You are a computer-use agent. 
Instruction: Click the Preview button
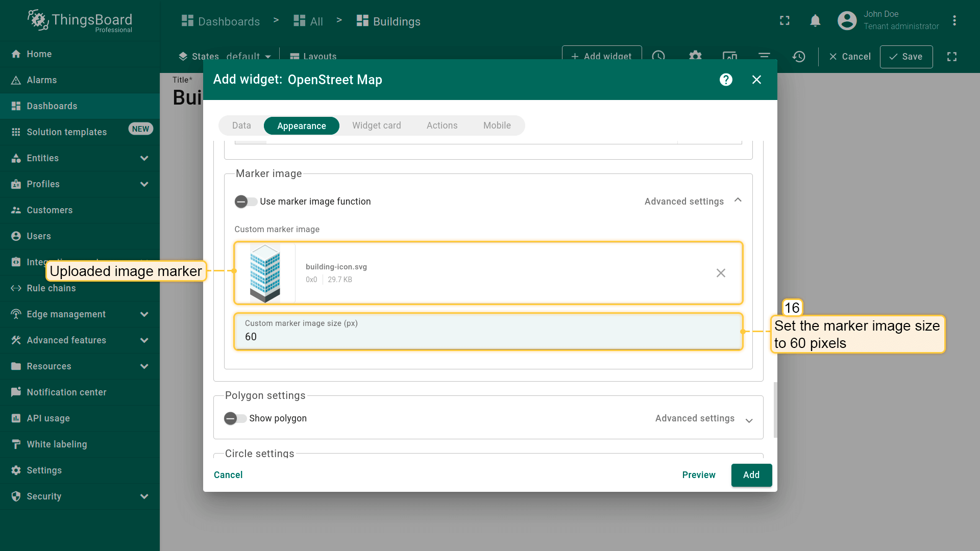[698, 475]
